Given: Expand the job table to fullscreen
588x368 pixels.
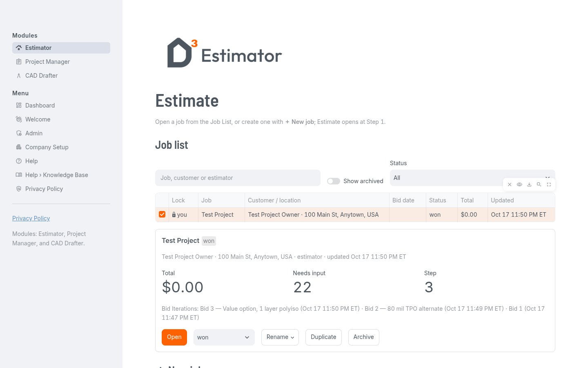Looking at the screenshot, I should click(x=549, y=184).
